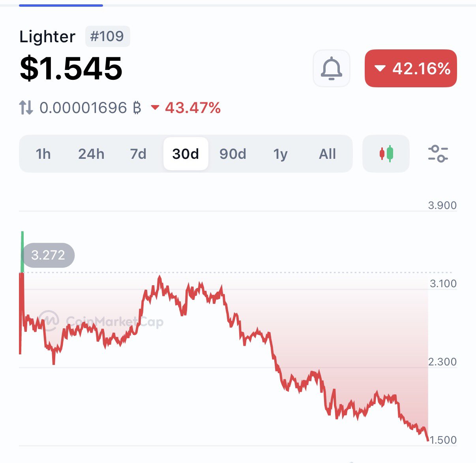The width and height of the screenshot is (476, 463).
Task: Tap the #109 rank badge
Action: point(107,36)
